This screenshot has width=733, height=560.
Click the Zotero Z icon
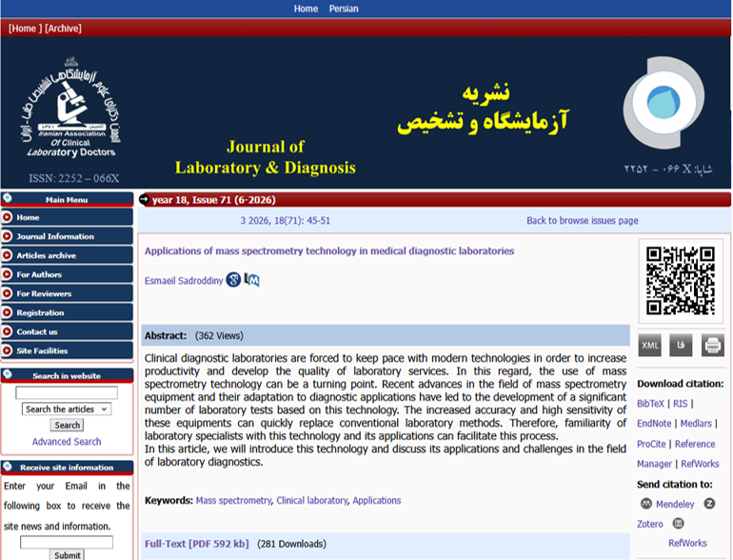click(x=709, y=504)
